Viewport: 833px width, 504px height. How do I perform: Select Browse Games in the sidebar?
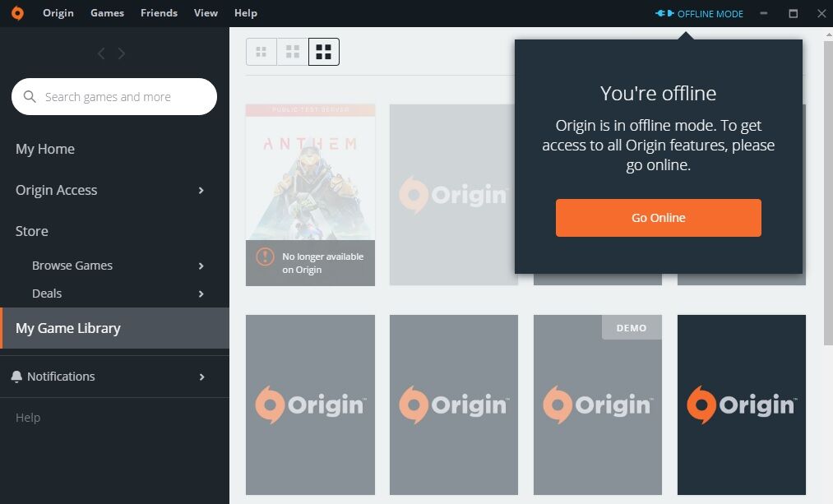pos(72,266)
